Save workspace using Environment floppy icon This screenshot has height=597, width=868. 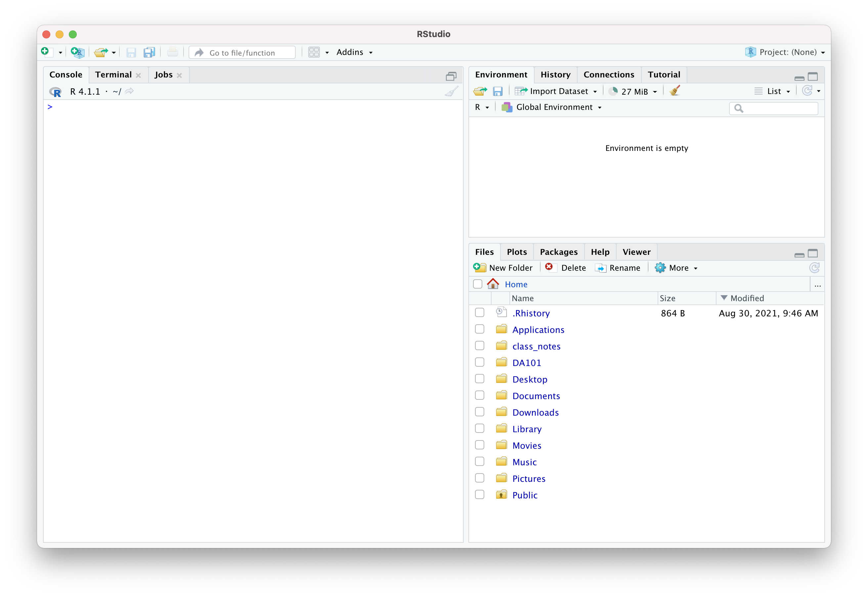coord(498,91)
